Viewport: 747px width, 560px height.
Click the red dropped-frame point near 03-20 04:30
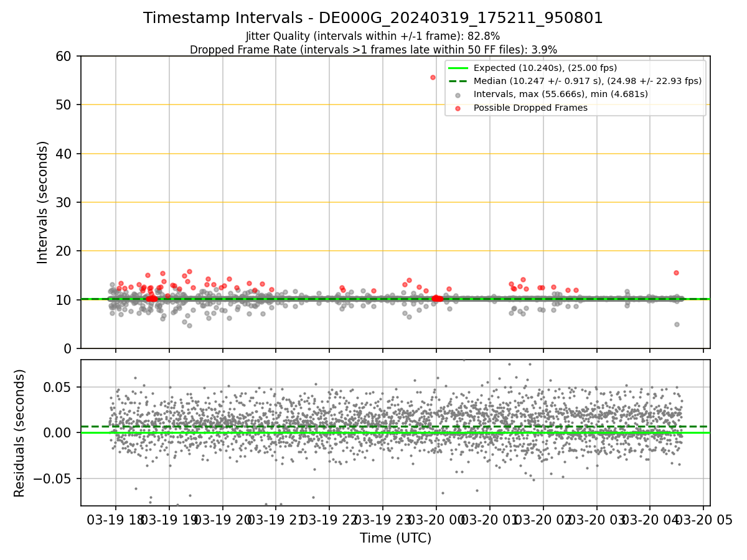pos(676,273)
